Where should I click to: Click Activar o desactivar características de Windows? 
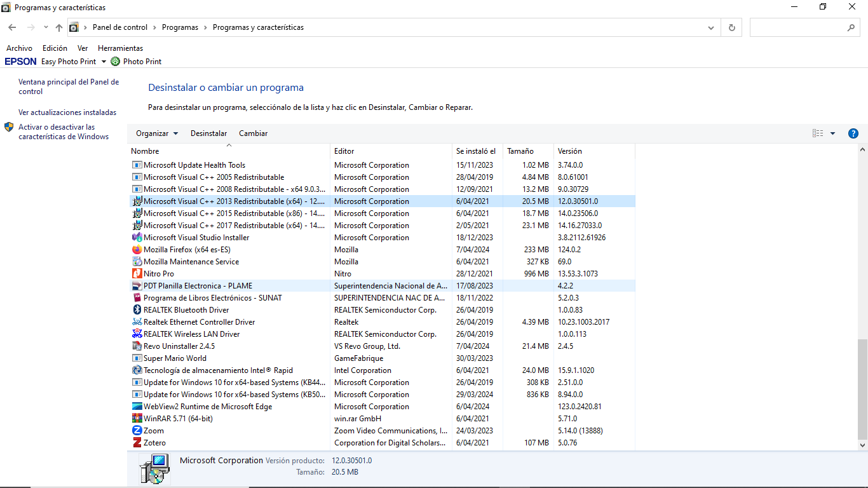click(64, 132)
